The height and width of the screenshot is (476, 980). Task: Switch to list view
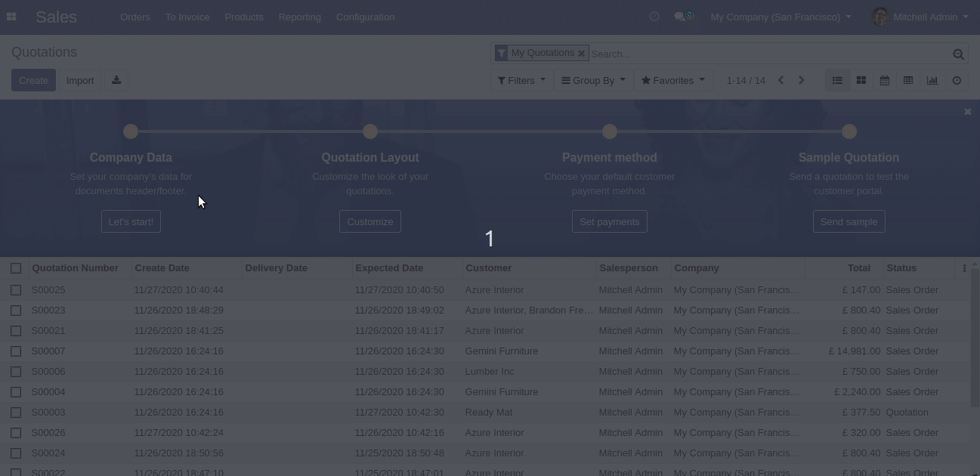pyautogui.click(x=837, y=80)
